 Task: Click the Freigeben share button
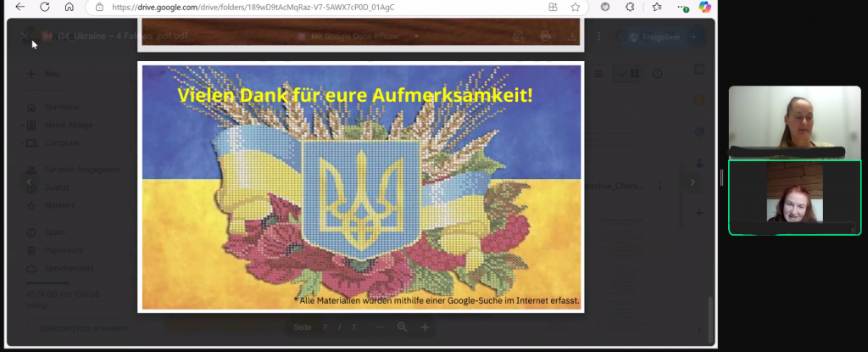pyautogui.click(x=654, y=37)
